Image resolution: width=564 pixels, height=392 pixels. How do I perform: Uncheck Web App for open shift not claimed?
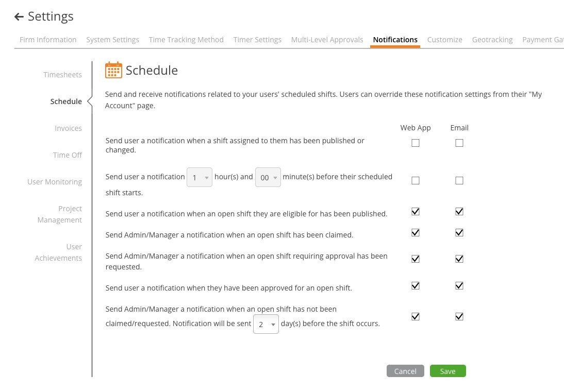pyautogui.click(x=416, y=317)
